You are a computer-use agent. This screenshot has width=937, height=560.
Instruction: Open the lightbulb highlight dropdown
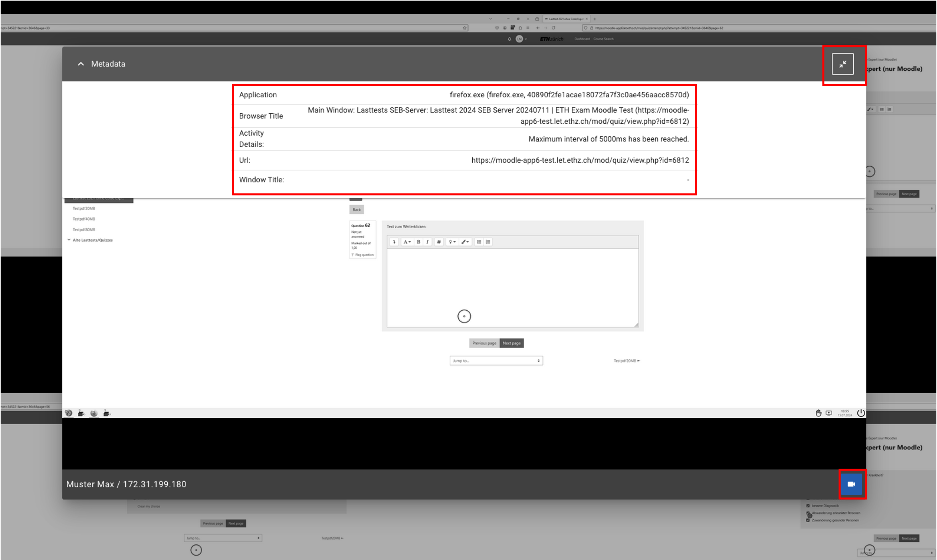[452, 242]
